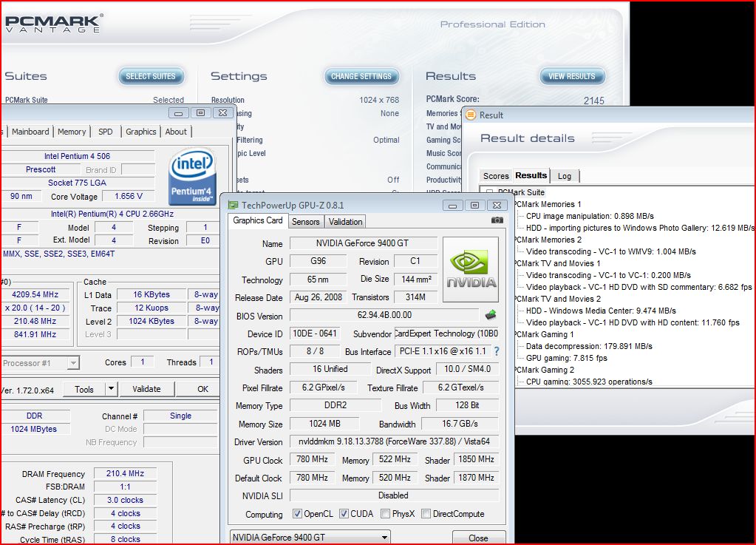Open the Mainboard tab in CPU-Z
756x545 pixels.
click(x=30, y=132)
